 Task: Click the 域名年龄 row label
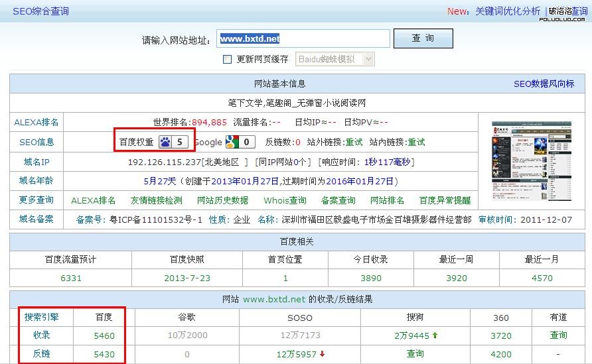point(37,181)
